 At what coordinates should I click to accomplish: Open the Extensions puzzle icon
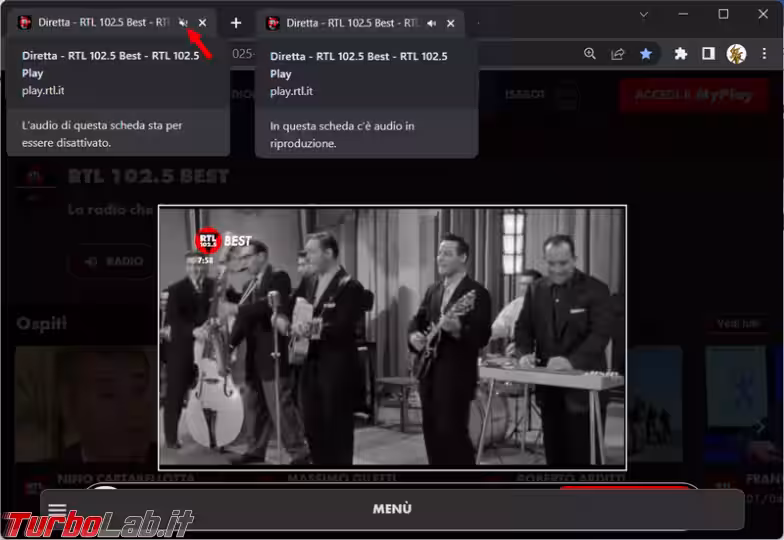click(680, 54)
